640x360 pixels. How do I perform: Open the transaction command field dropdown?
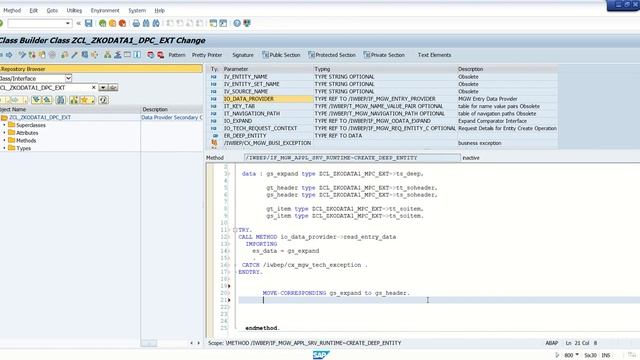click(68, 23)
